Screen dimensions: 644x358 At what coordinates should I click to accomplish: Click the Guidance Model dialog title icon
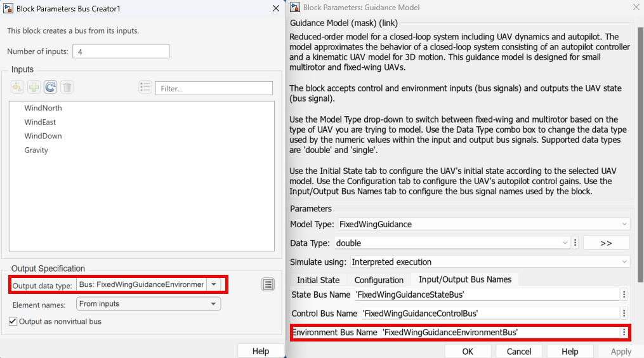click(x=295, y=8)
